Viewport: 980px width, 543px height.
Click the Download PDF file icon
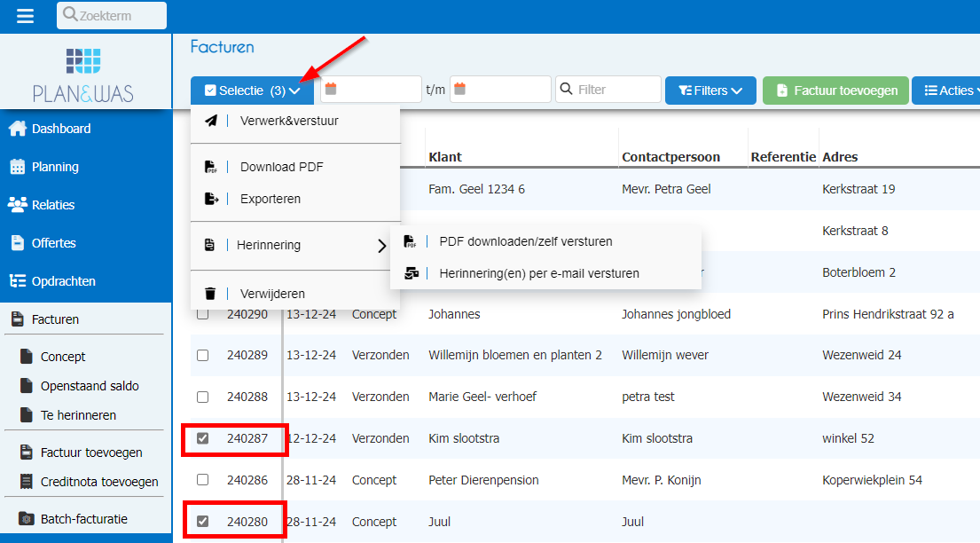(x=211, y=167)
